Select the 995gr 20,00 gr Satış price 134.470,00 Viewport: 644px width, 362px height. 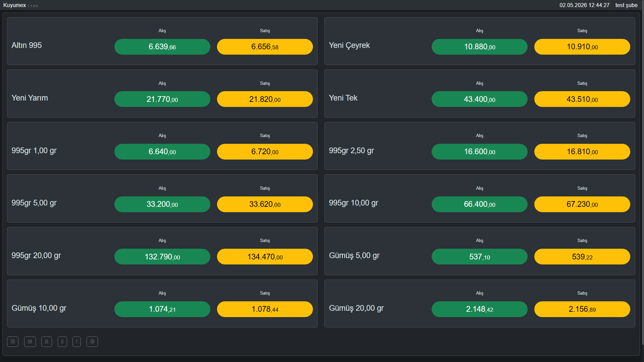265,257
